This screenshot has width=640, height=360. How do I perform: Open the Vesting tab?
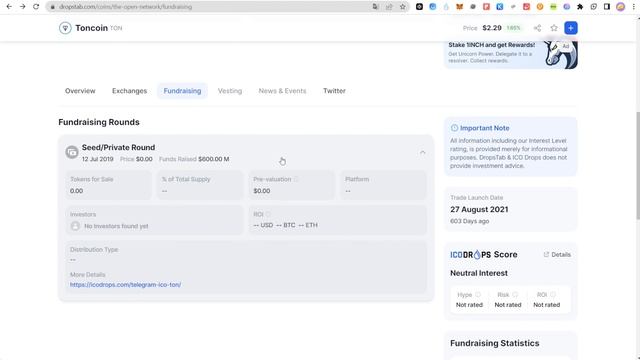(230, 91)
